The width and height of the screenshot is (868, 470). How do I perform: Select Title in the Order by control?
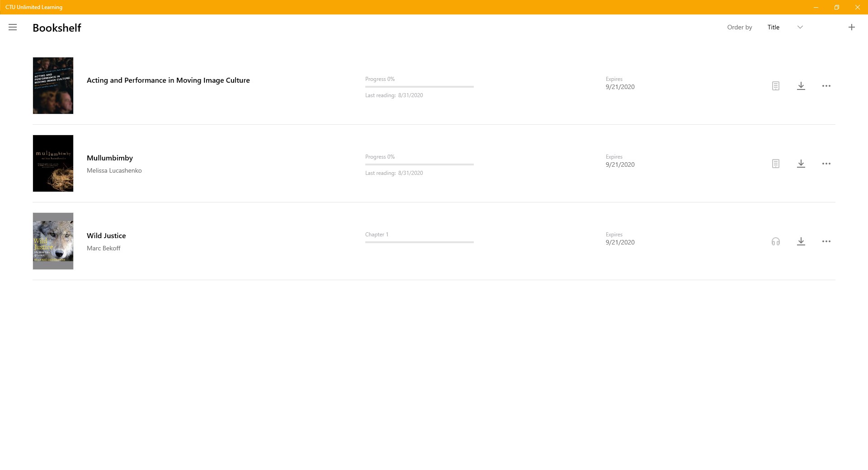[x=774, y=27]
